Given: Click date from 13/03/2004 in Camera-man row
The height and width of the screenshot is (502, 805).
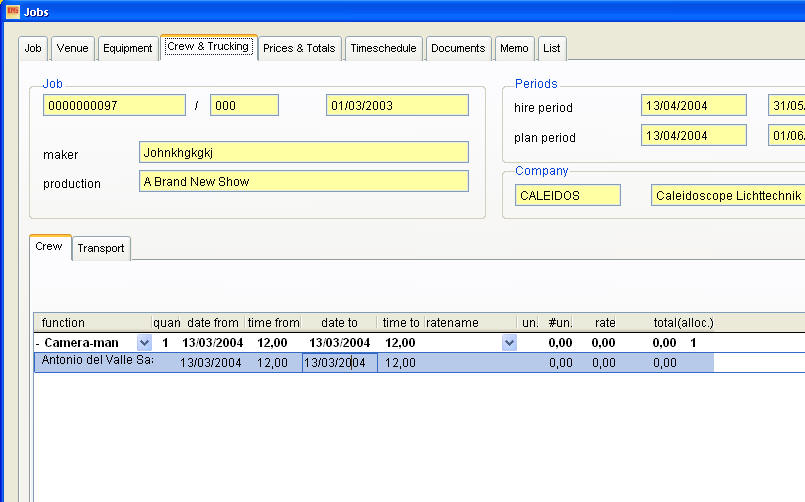Looking at the screenshot, I should tap(213, 343).
